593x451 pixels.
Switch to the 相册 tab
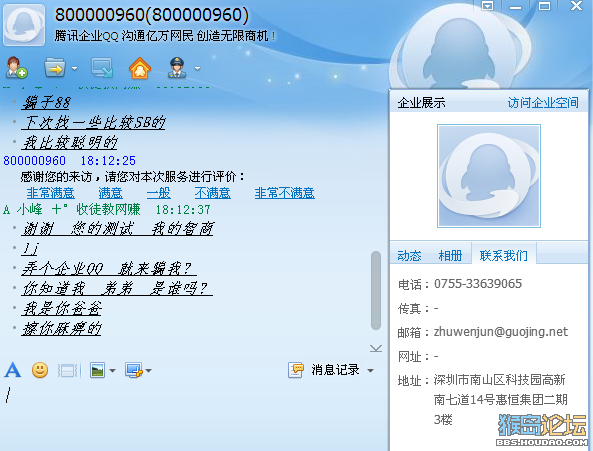tap(450, 256)
